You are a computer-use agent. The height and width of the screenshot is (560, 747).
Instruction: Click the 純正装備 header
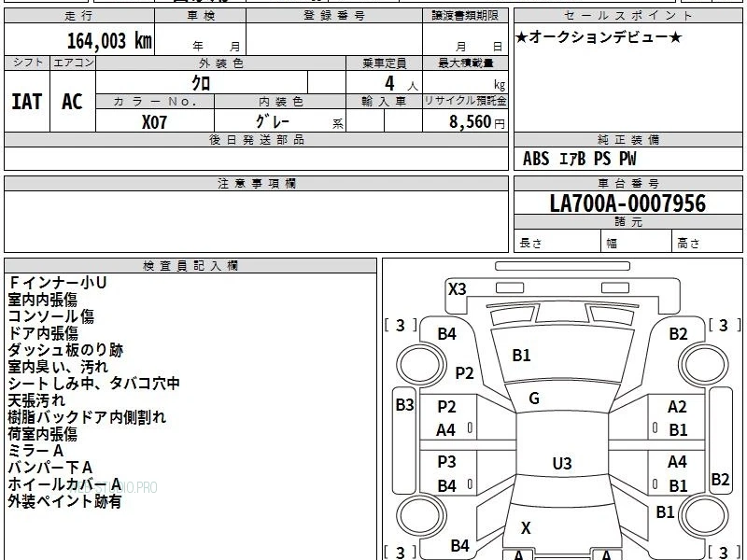point(627,139)
